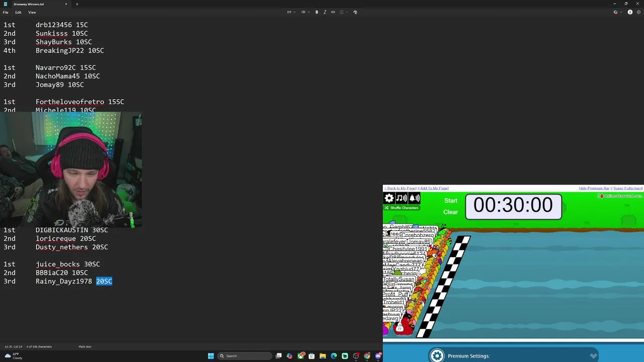Click the text 'Fortheloveofretro 15SC'
This screenshot has width=644, height=362.
point(80,102)
